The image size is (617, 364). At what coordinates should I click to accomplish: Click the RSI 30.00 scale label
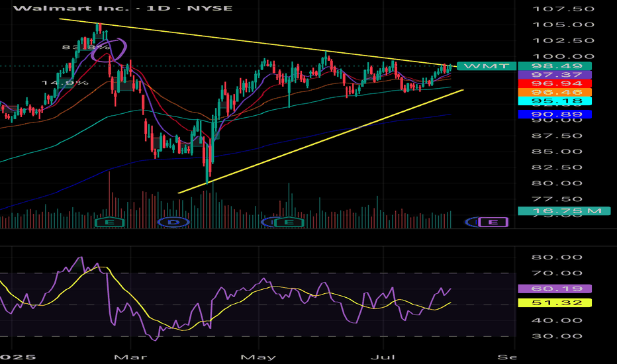tap(557, 336)
